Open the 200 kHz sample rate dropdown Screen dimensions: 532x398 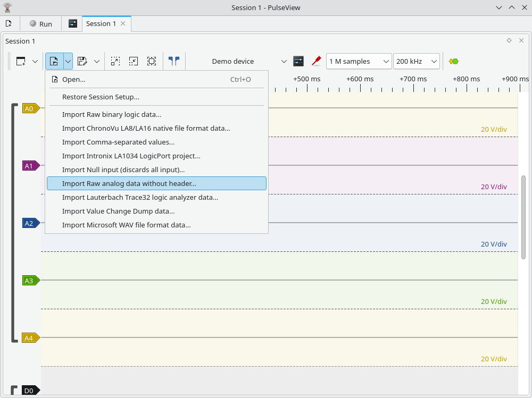click(x=417, y=61)
